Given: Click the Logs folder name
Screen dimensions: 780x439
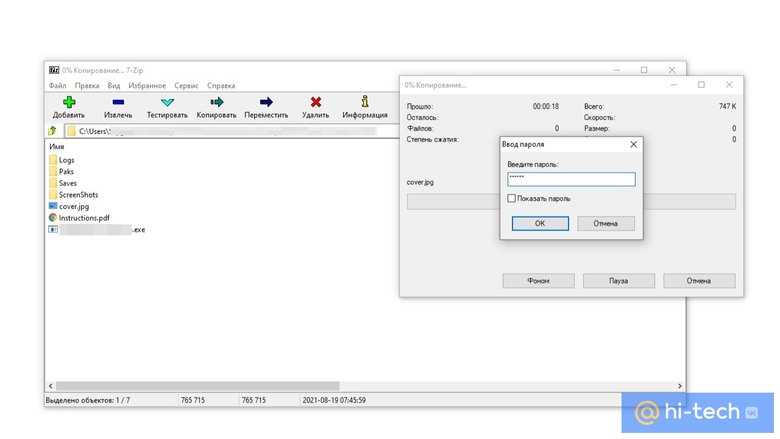Looking at the screenshot, I should [67, 160].
